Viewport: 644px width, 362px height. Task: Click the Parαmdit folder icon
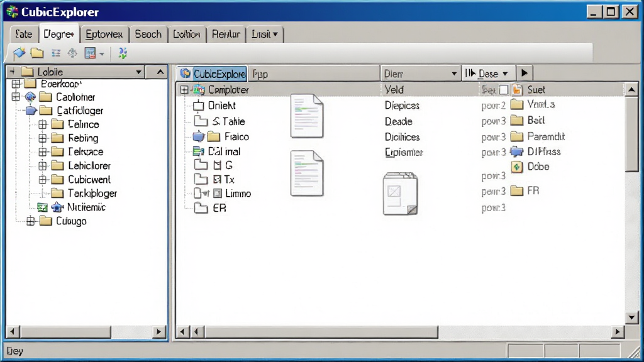pos(517,136)
